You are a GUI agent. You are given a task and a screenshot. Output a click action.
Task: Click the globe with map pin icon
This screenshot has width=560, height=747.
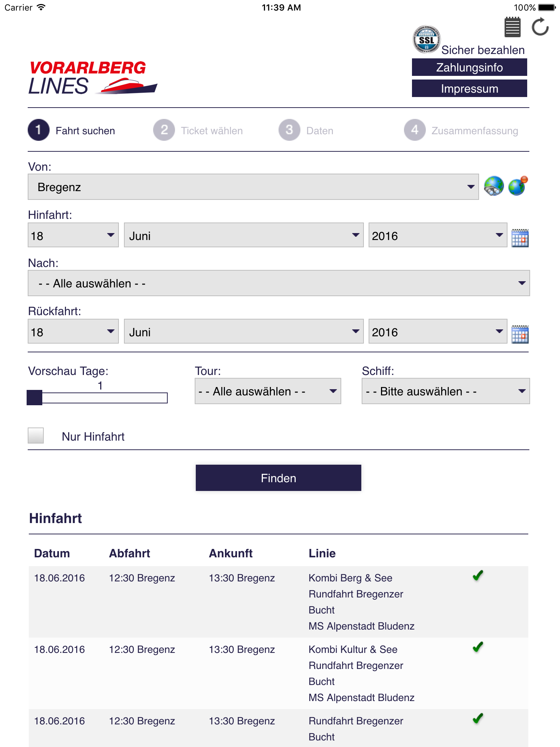[x=518, y=186]
